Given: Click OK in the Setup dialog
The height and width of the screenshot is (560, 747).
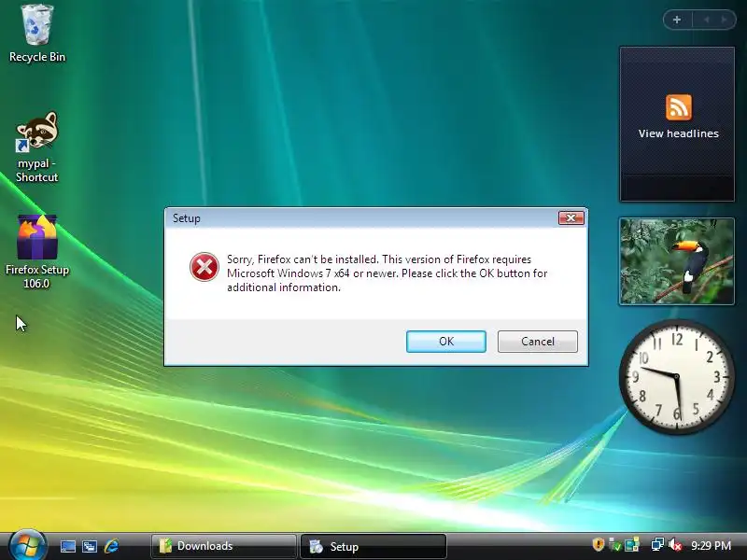Looking at the screenshot, I should 446,342.
